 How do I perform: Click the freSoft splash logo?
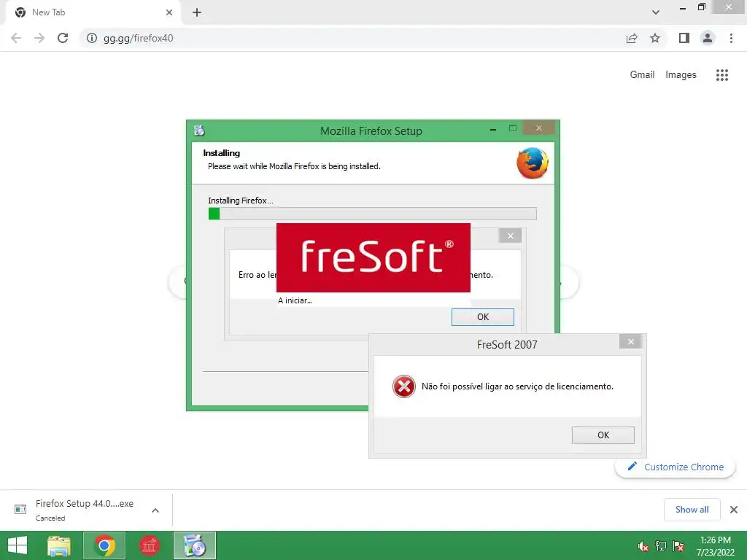(x=373, y=257)
